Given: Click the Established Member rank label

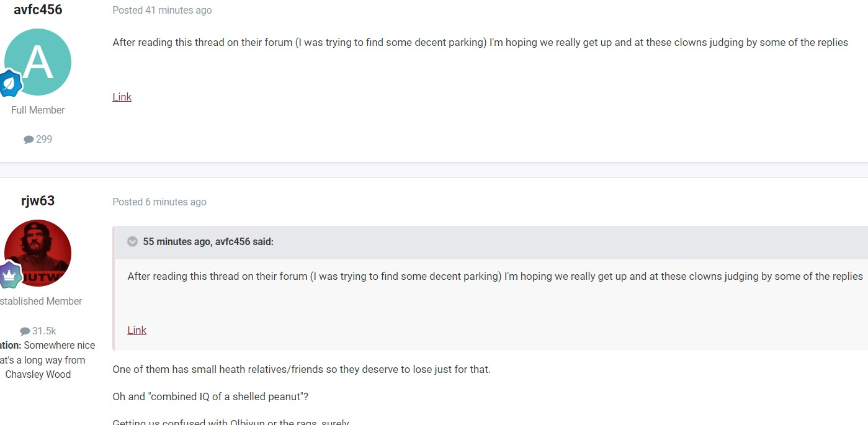Looking at the screenshot, I should coord(41,302).
